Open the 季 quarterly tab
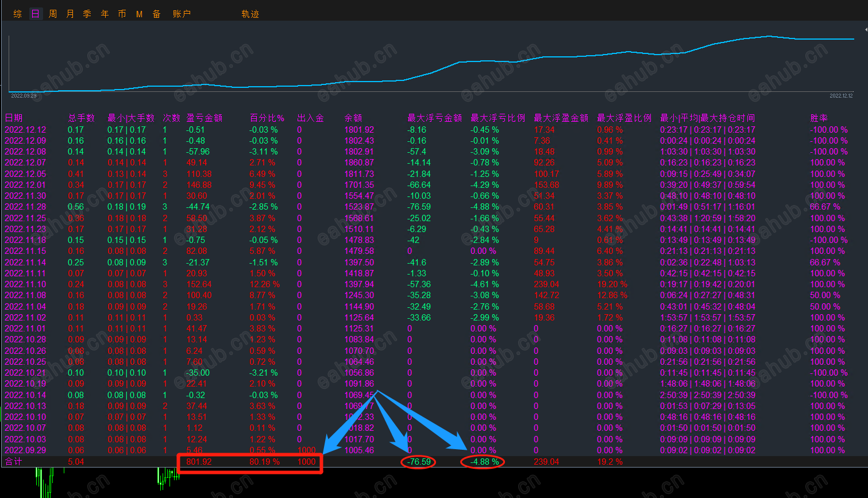 point(87,14)
